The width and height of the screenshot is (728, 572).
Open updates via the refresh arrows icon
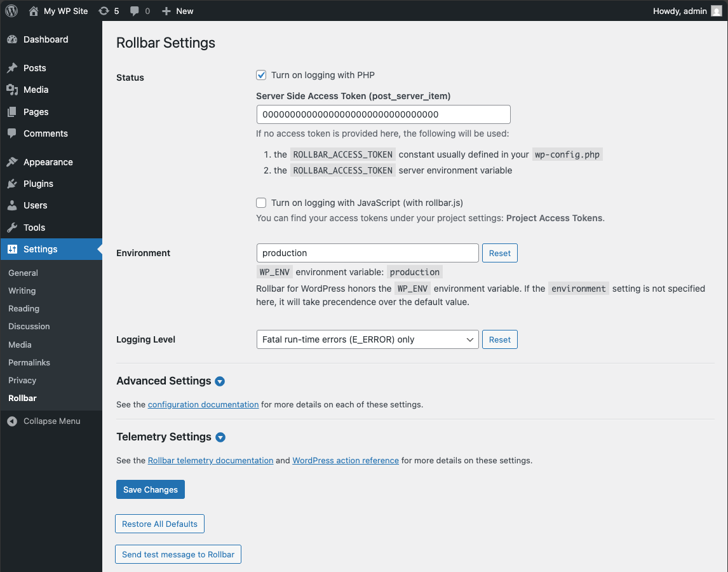click(103, 11)
